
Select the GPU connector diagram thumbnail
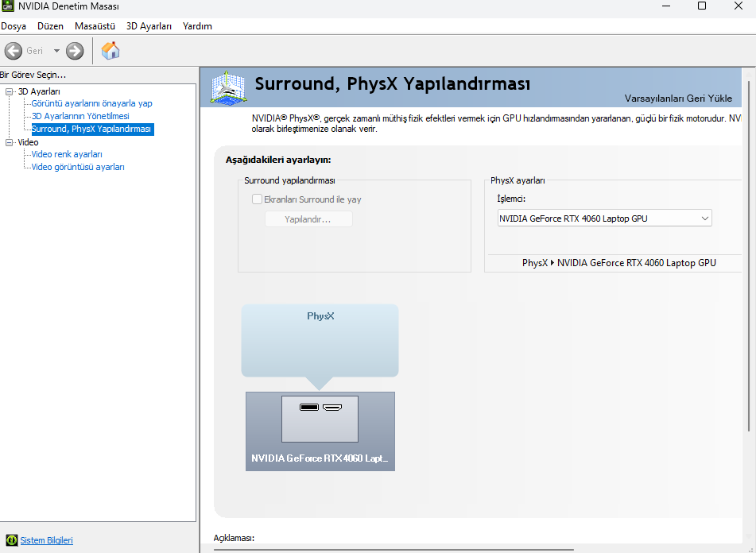(320, 419)
